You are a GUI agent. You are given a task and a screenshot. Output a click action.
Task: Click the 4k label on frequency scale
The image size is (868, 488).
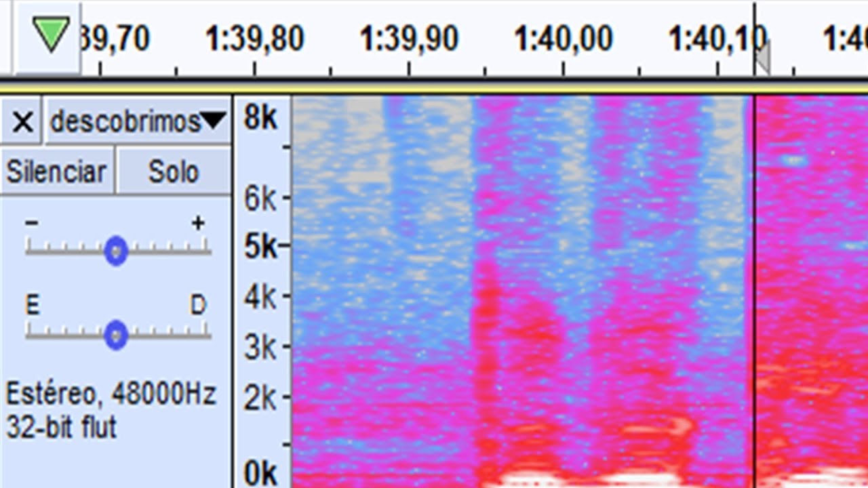[x=260, y=297]
